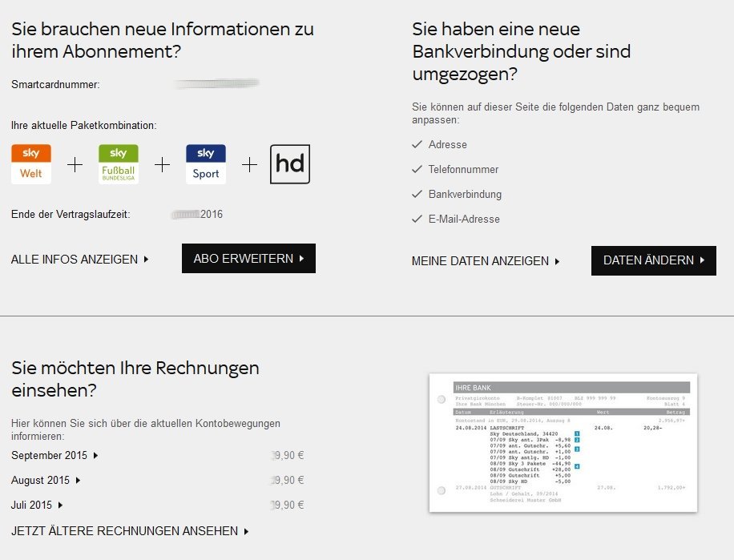Screen dimensions: 734x560
Task: Click the checkmark next to Bankverbindung
Action: [417, 194]
